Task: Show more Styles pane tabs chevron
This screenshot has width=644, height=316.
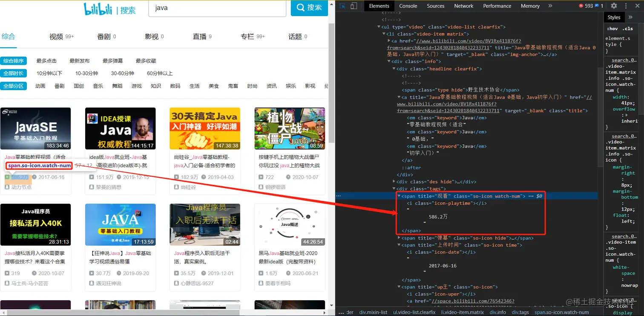Action: pyautogui.click(x=630, y=17)
